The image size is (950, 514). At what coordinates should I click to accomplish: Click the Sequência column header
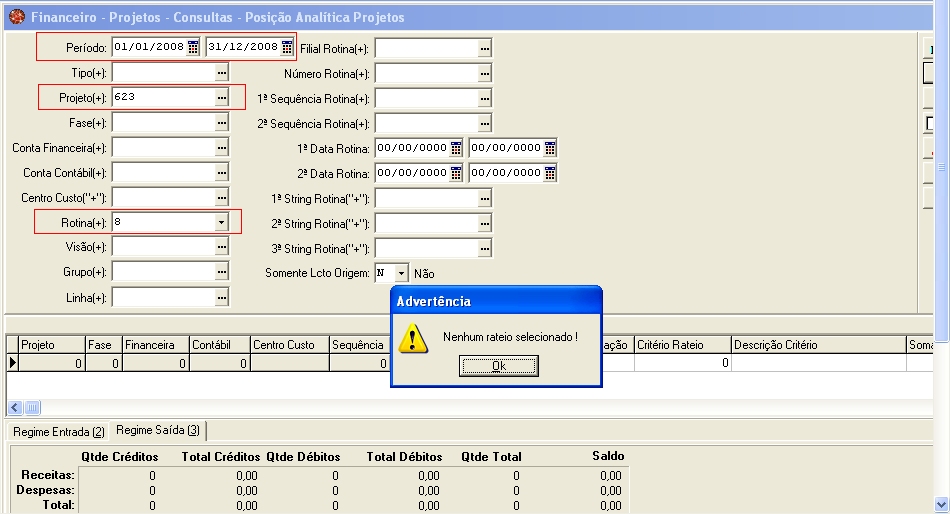[x=360, y=345]
